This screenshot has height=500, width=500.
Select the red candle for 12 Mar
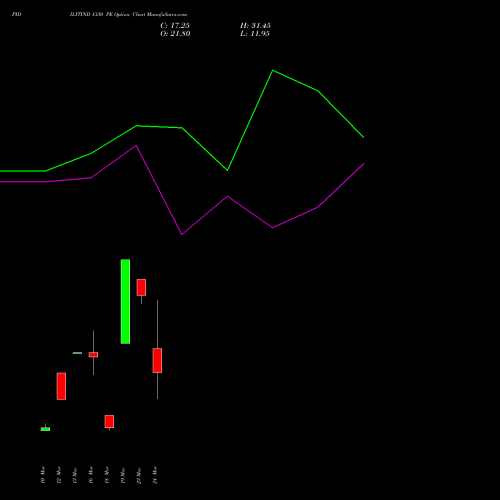[x=61, y=386]
